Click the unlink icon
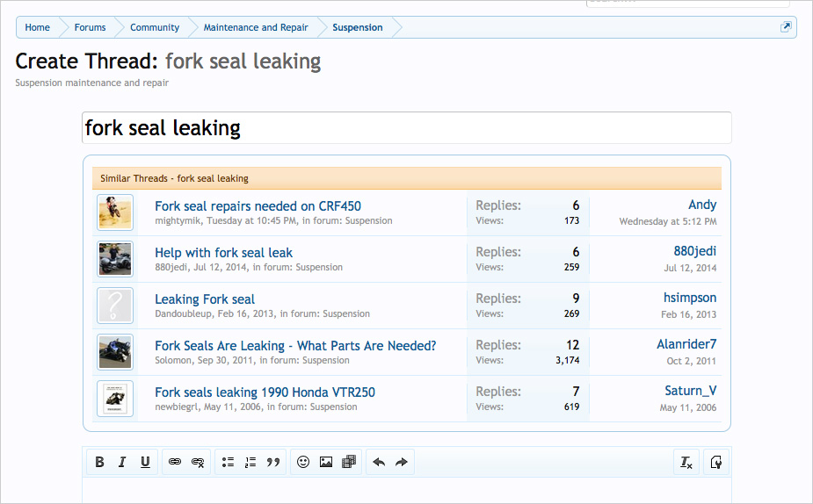 coord(198,462)
